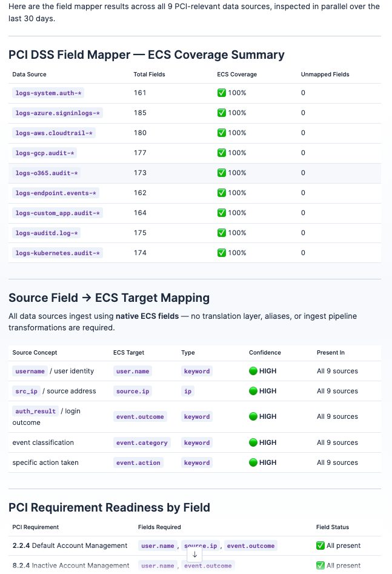Click the green HIGH dot in event.action row
The height and width of the screenshot is (574, 392).
(x=253, y=462)
